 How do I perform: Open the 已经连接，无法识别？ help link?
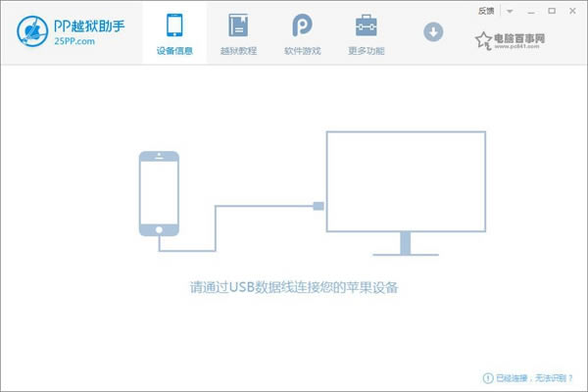534,378
